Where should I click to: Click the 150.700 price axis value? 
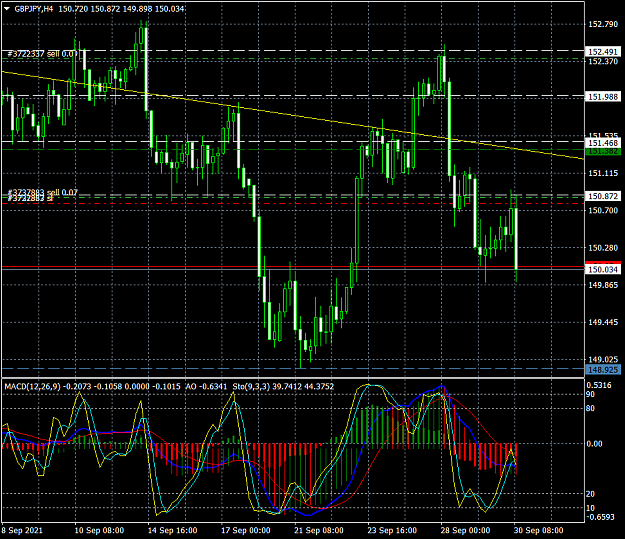click(x=603, y=210)
